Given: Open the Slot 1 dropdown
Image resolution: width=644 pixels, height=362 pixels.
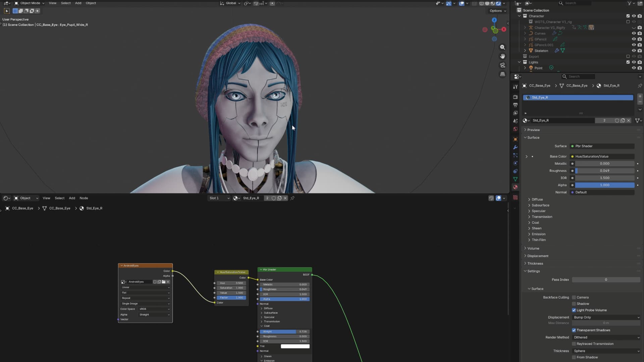Looking at the screenshot, I should pos(219,198).
